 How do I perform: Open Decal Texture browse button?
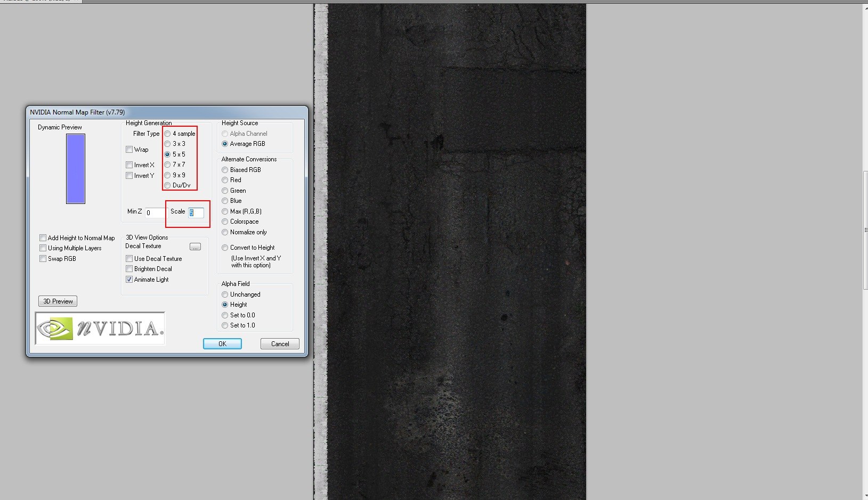(x=195, y=247)
